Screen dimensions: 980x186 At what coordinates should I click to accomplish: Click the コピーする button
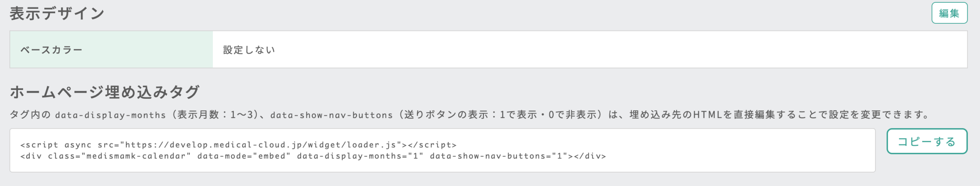click(x=927, y=141)
